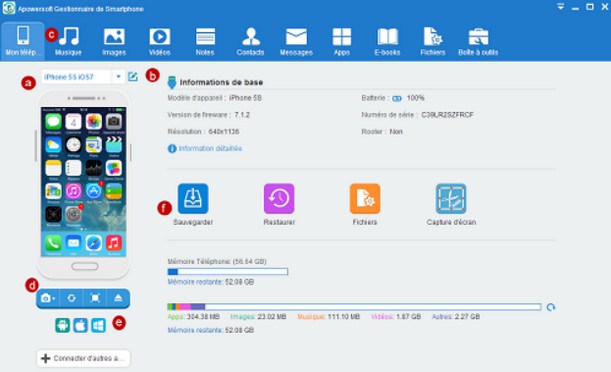Expand the iPhone 5S iOS7 device dropdown

click(x=118, y=77)
